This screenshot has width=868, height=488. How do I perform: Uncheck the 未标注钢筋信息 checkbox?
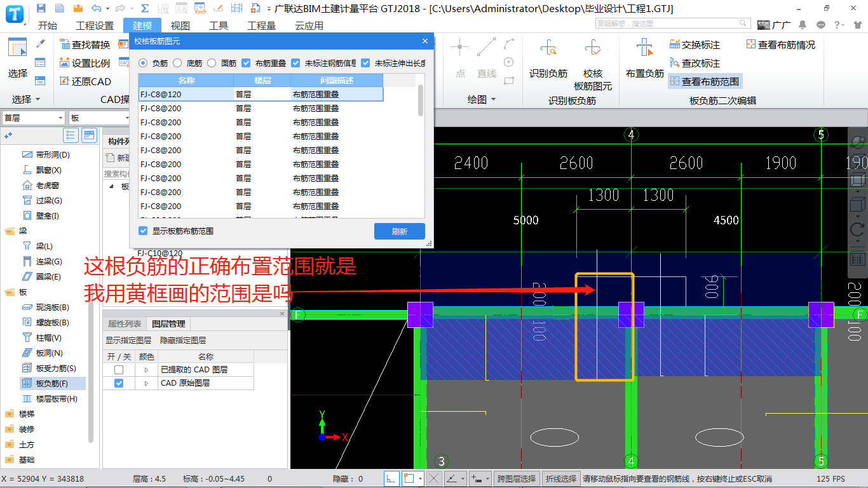295,63
